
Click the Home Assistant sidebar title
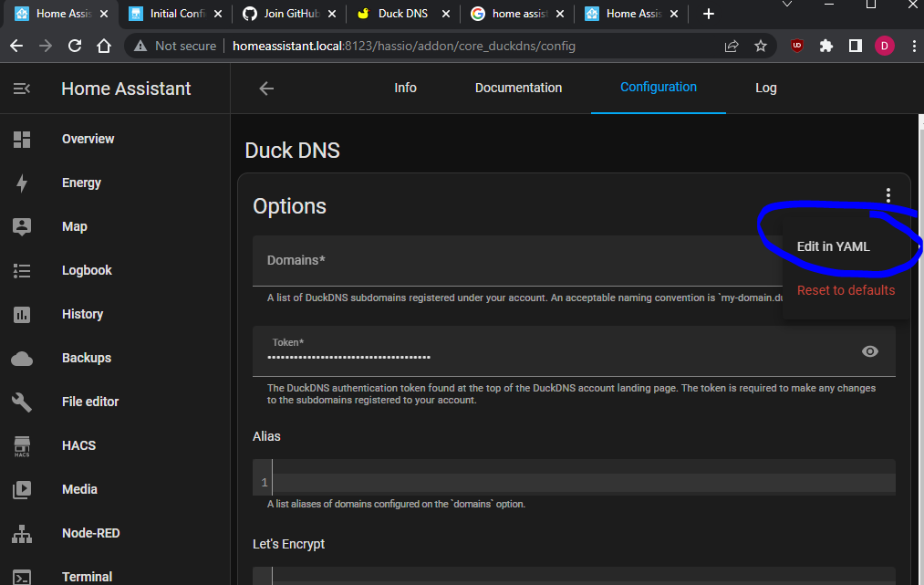(126, 89)
